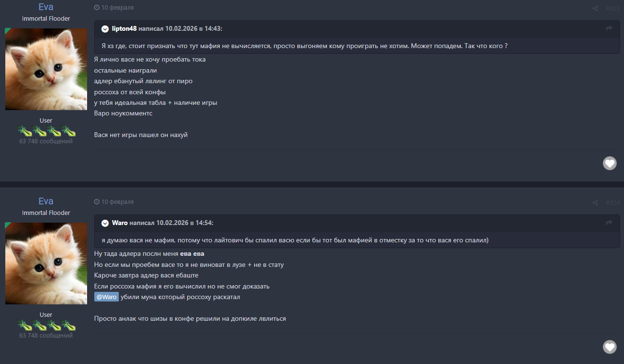Click the 10 февраля date on post #323
This screenshot has height=364, width=624.
(117, 8)
